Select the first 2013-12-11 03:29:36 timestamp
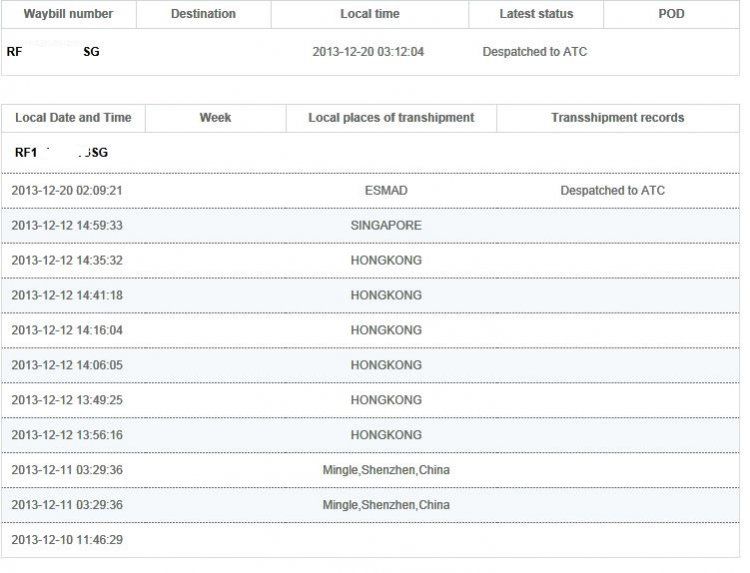 tap(67, 470)
